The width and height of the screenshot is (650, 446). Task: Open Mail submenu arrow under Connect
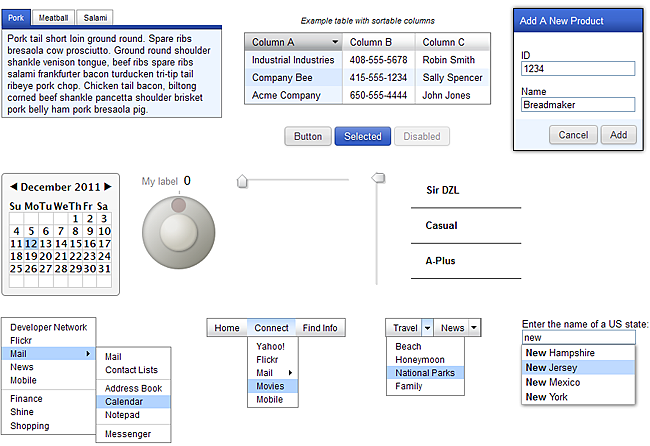pyautogui.click(x=290, y=373)
